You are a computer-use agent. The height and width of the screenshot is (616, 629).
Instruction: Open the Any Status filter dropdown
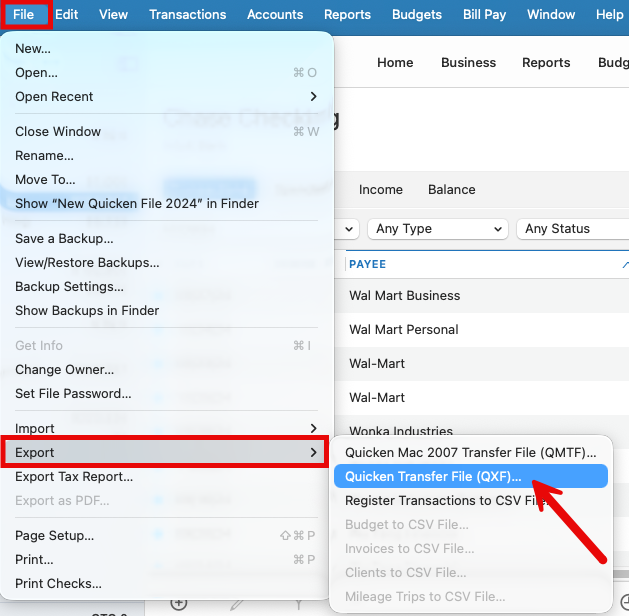573,229
